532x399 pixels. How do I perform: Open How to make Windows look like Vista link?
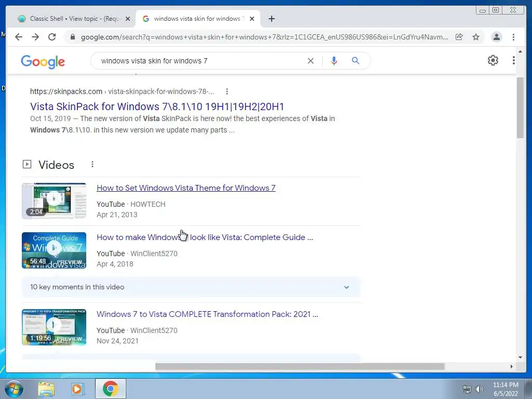pos(205,237)
